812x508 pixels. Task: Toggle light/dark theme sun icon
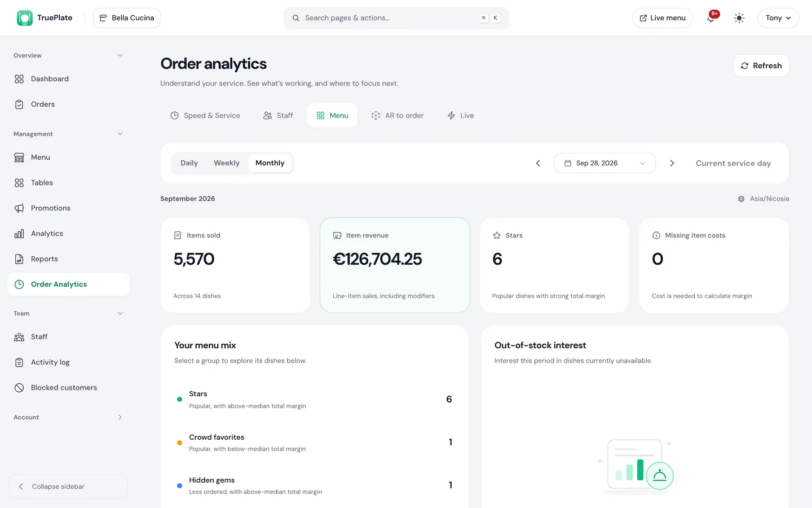tap(739, 18)
